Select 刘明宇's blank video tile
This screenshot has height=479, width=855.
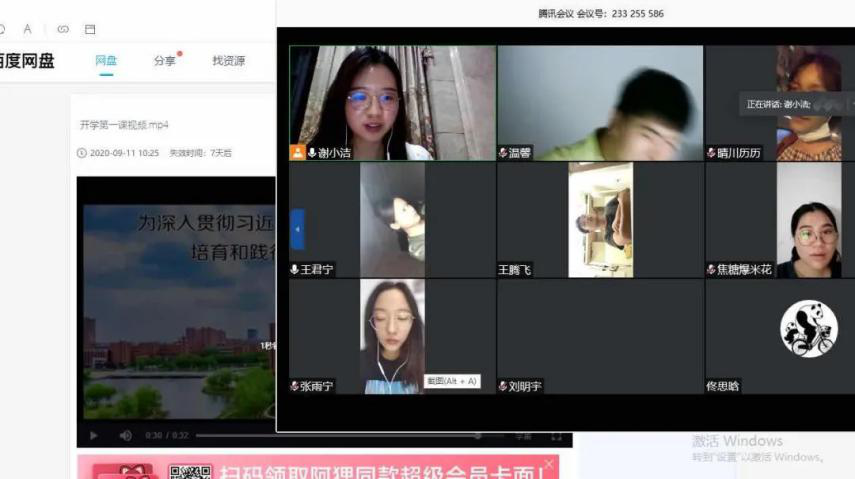600,337
